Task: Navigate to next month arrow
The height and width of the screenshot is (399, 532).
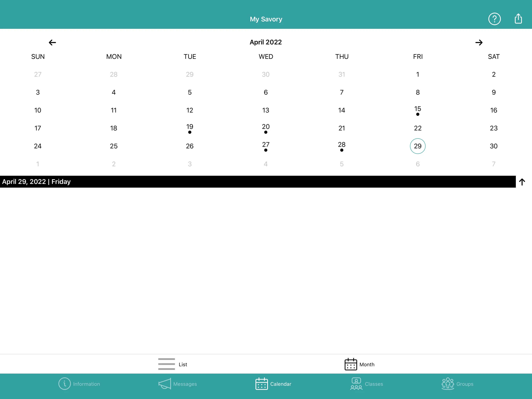Action: click(x=479, y=42)
